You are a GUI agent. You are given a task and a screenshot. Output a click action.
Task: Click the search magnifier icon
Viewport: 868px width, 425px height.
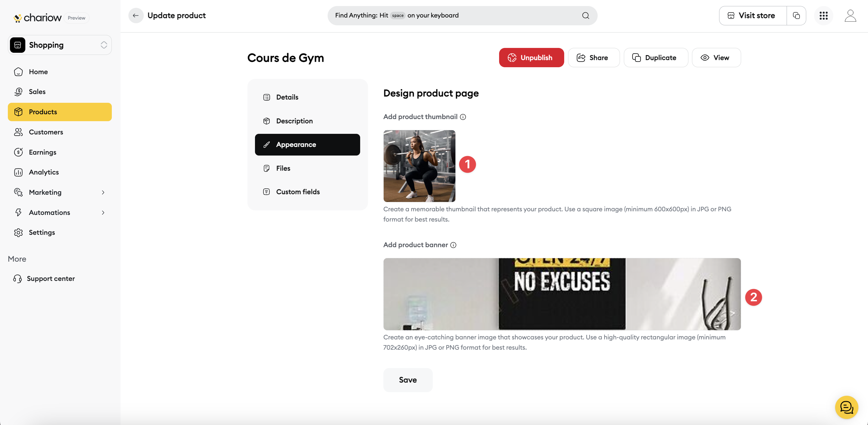coord(586,15)
